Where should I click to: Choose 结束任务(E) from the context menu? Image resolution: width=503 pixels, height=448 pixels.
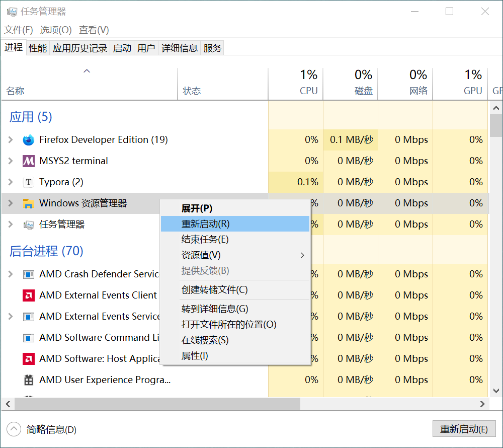[205, 240]
